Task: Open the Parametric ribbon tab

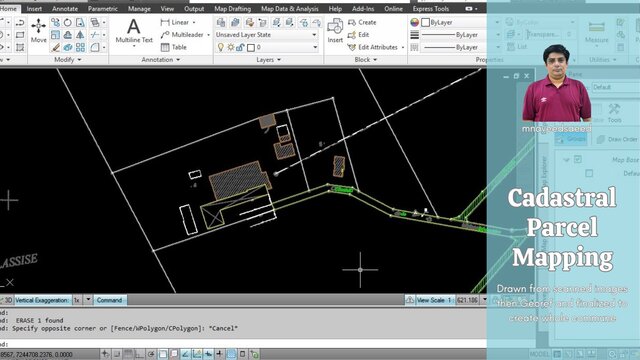Action: pos(102,9)
